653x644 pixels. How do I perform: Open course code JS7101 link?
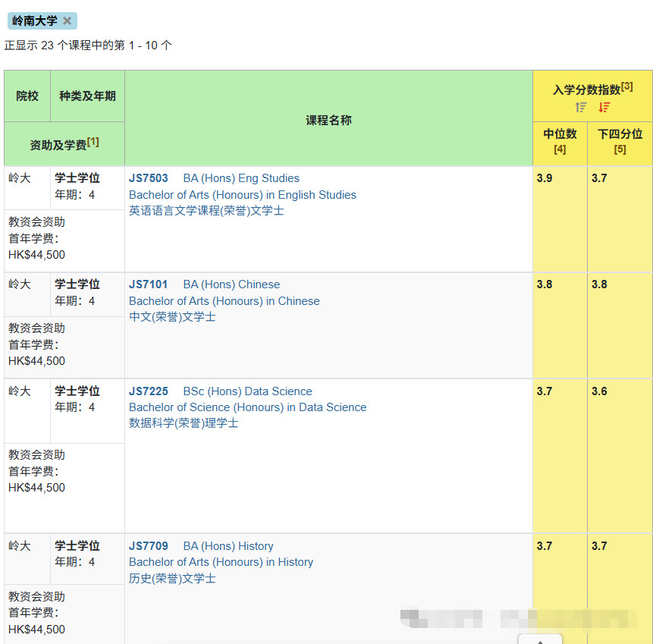pyautogui.click(x=148, y=284)
